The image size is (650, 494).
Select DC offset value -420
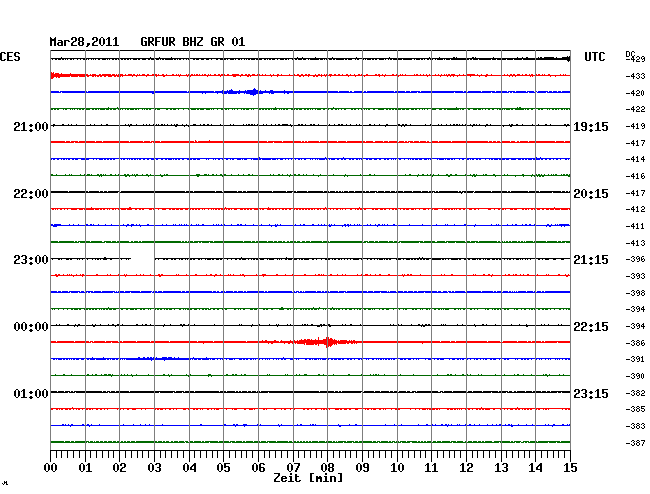point(635,93)
